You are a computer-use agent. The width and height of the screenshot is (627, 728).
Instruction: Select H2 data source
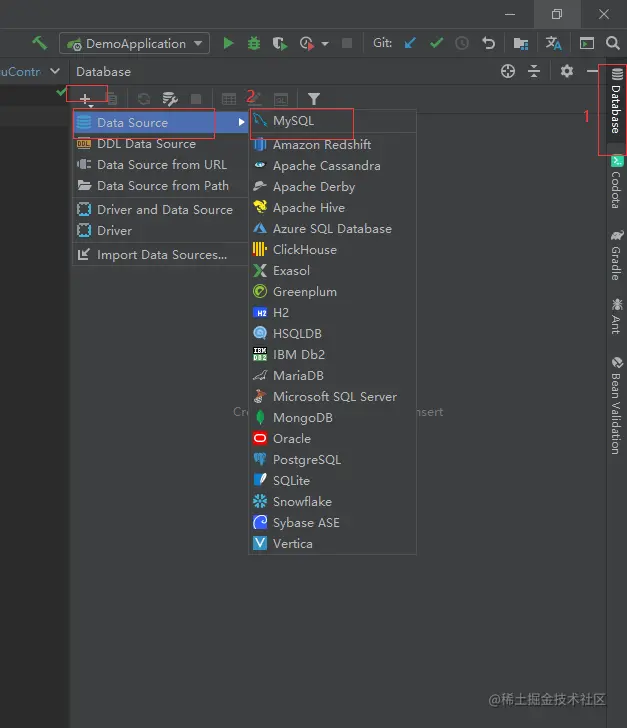point(333,312)
